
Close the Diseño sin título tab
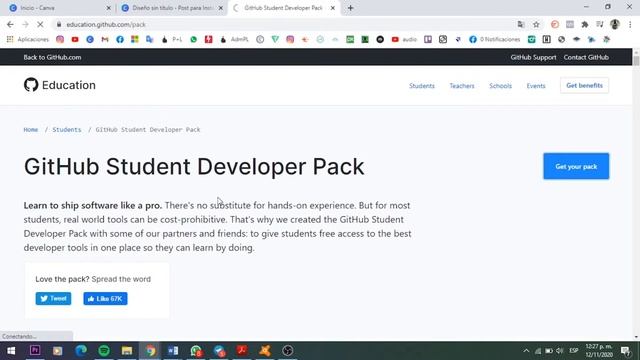220,8
